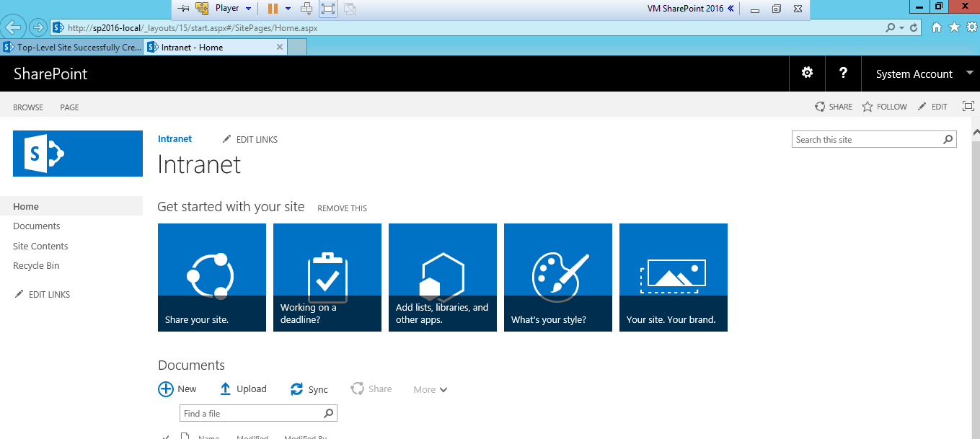Click the greyed Share documents icon
Viewport: 980px width, 439px height.
357,389
